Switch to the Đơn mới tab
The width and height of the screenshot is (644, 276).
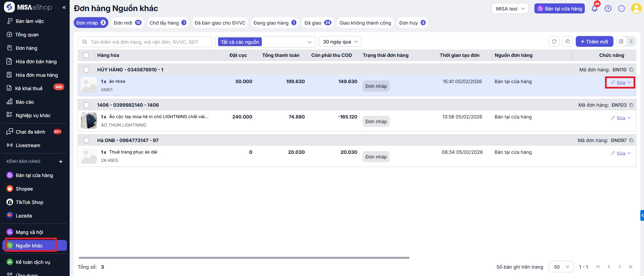pyautogui.click(x=127, y=23)
